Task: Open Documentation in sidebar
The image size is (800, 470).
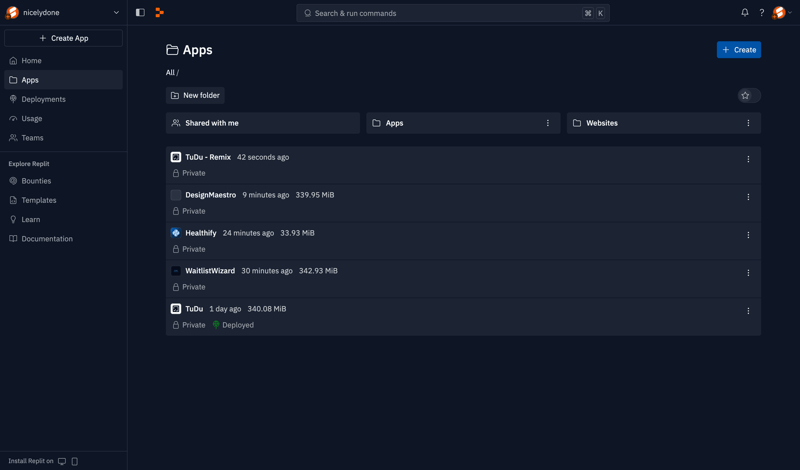Action: [63, 239]
